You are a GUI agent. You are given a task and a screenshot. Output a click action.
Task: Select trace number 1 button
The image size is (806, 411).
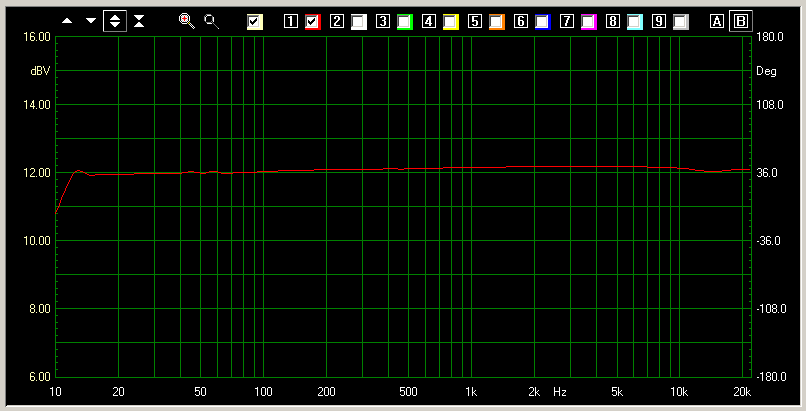(x=291, y=21)
